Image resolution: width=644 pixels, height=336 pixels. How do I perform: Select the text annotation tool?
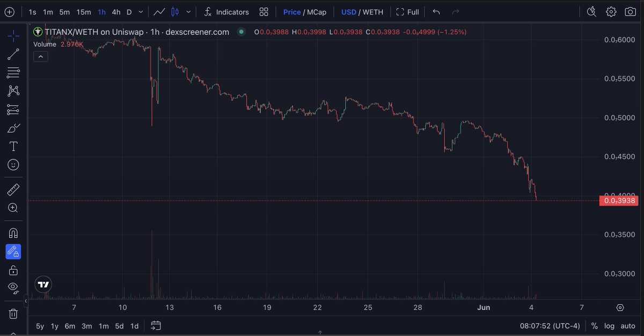coord(13,146)
